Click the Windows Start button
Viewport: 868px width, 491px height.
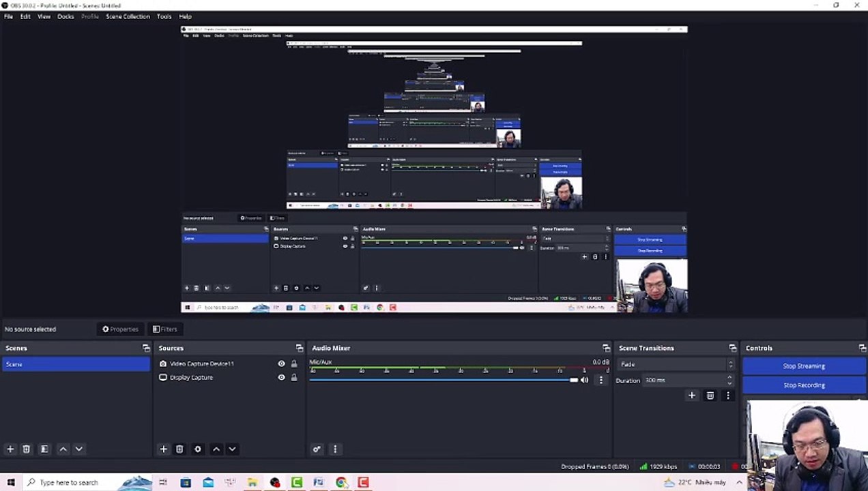click(x=10, y=482)
